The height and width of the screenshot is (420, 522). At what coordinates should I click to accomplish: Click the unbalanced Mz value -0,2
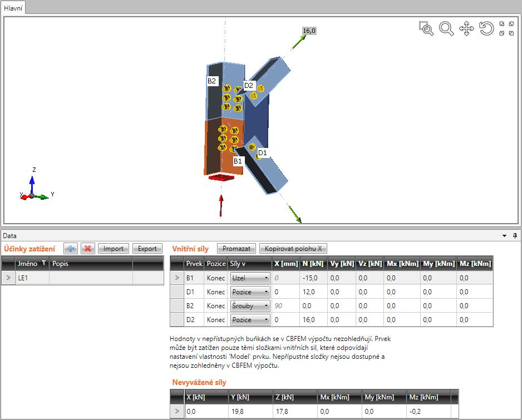point(429,411)
